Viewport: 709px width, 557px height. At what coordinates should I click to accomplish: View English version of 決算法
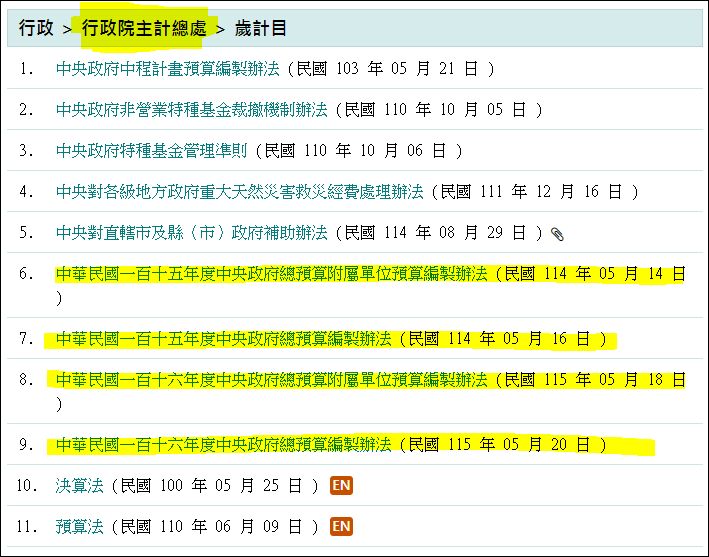[x=341, y=486]
